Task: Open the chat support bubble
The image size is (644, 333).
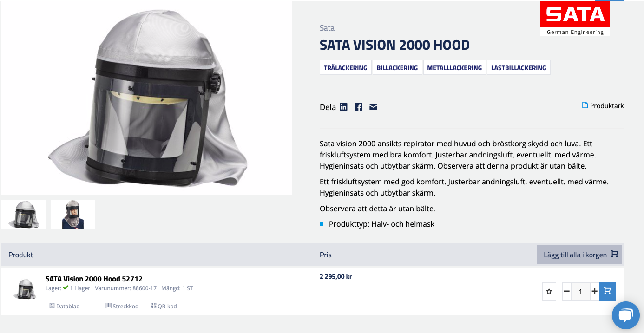Action: tap(625, 315)
